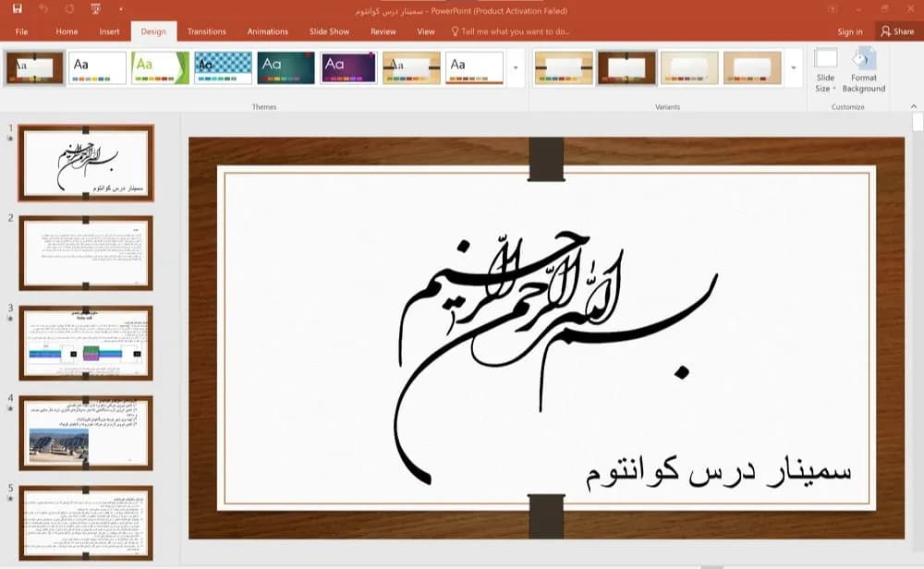Select slide 1 thumbnail with calligraphy

86,163
